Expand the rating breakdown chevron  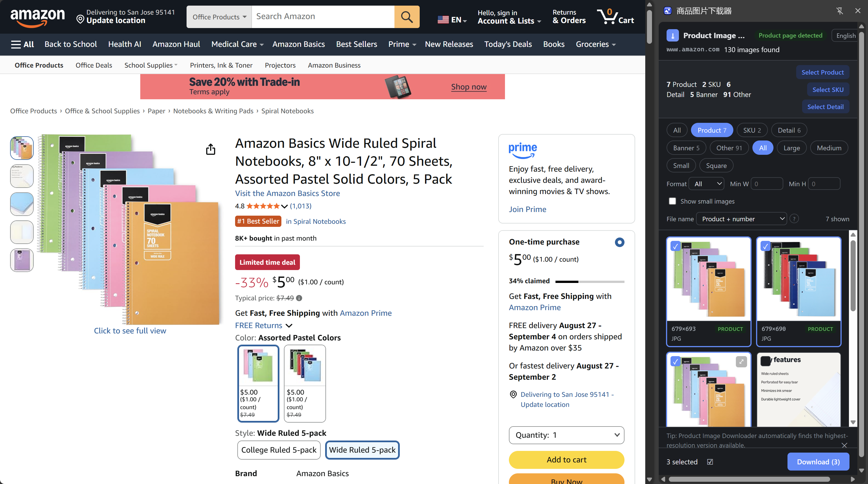pos(284,206)
